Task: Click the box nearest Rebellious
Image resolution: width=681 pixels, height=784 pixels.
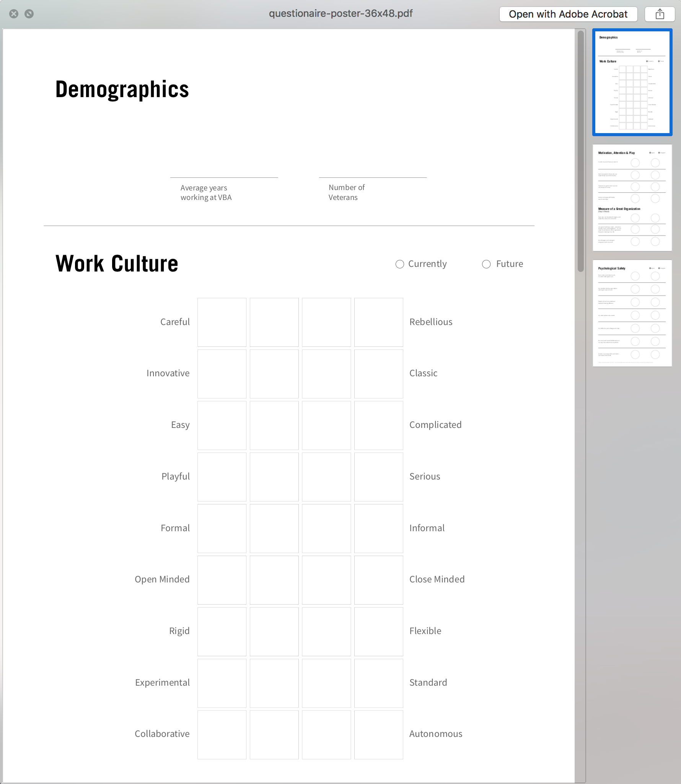Action: (378, 322)
